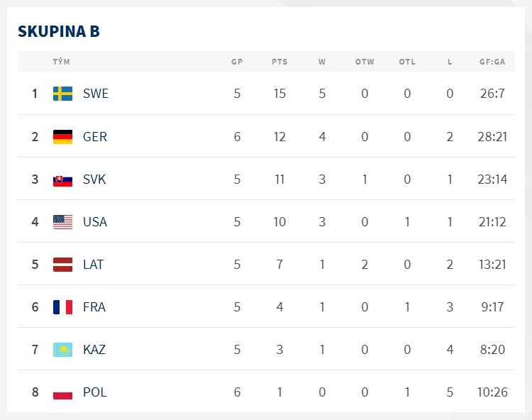The image size is (532, 420).
Task: Click the Kazakhstan flag icon
Action: [62, 350]
